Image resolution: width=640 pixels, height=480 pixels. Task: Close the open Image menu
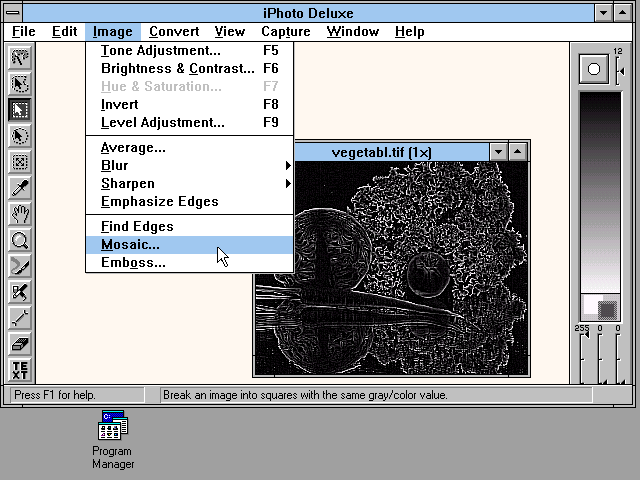(x=113, y=31)
